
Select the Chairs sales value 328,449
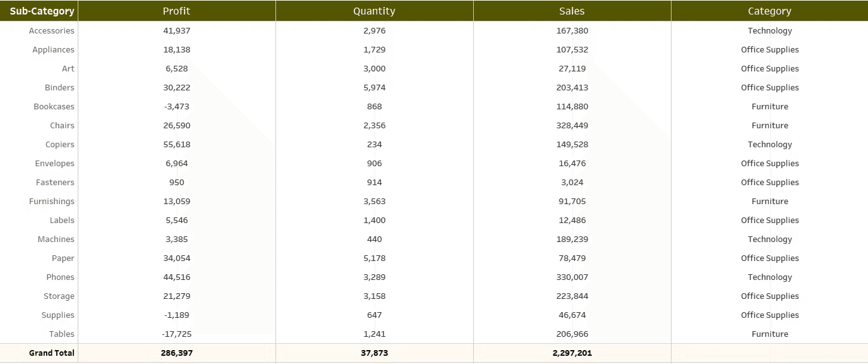[572, 125]
